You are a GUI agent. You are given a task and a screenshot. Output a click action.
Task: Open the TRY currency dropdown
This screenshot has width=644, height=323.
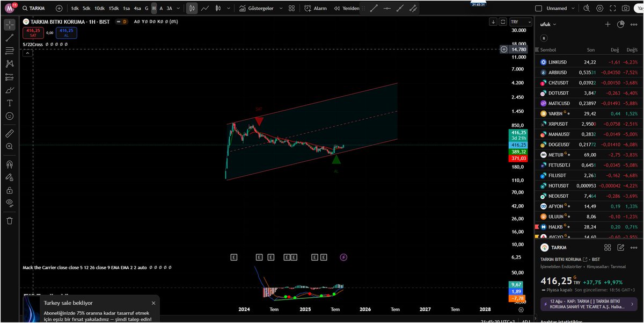pyautogui.click(x=521, y=21)
